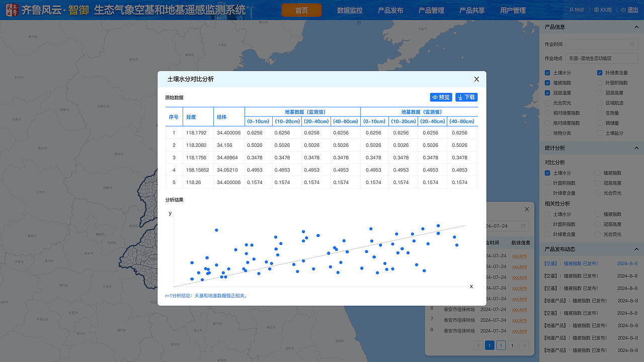Click the XX岗 position icon
The image size is (644, 362).
tap(597, 10)
